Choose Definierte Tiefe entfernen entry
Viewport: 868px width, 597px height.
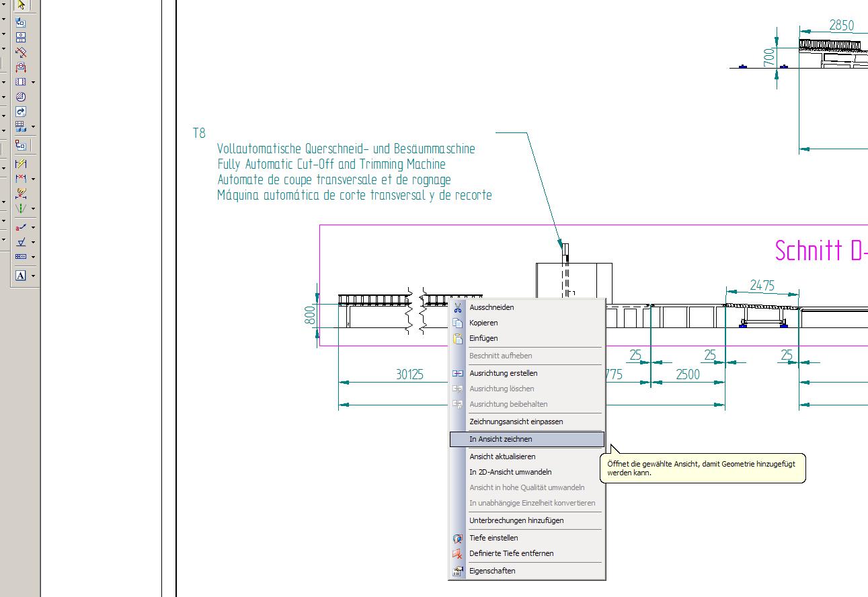[527, 553]
